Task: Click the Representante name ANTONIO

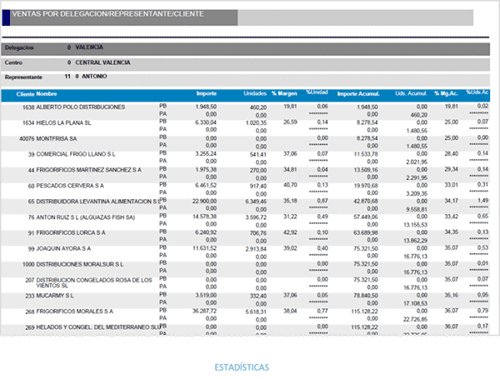Action: [94, 76]
